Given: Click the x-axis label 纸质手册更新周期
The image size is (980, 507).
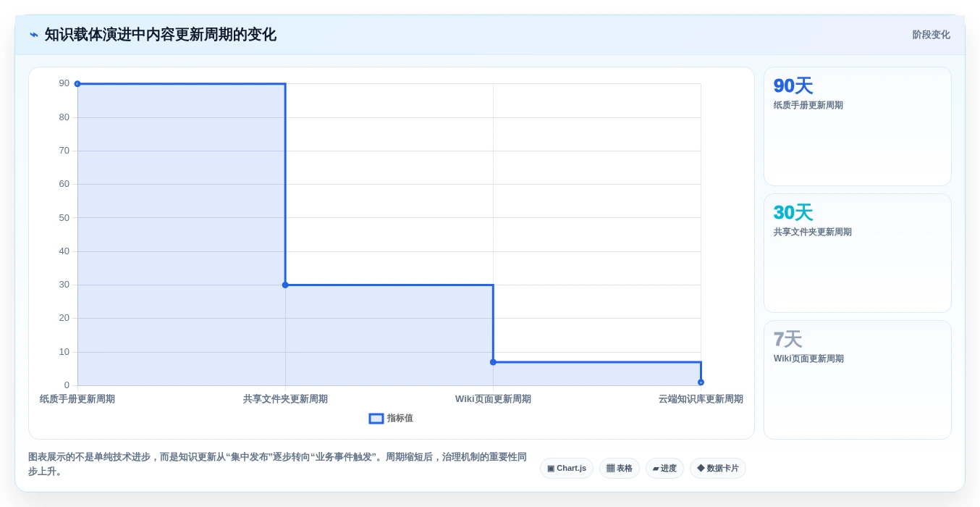Looking at the screenshot, I should 77,399.
